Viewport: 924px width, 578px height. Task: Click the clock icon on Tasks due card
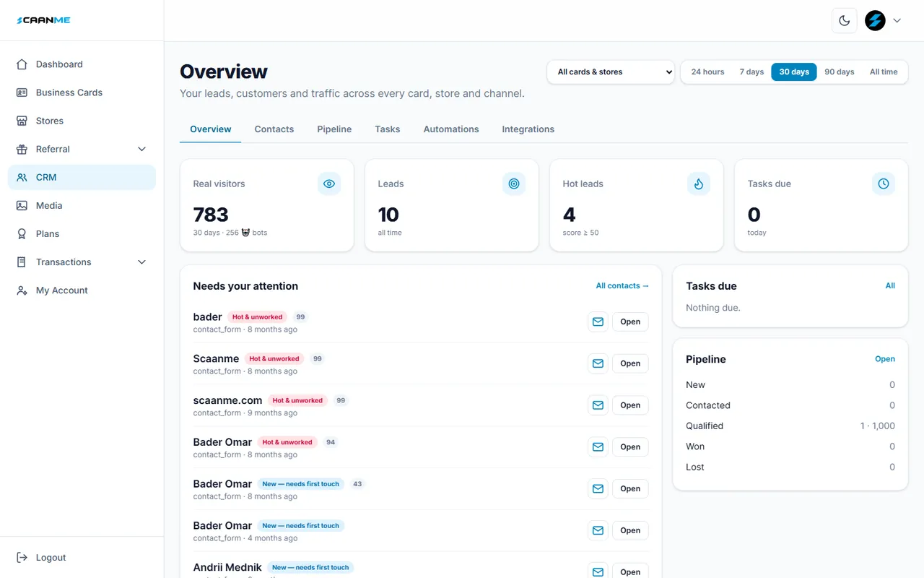pos(884,184)
